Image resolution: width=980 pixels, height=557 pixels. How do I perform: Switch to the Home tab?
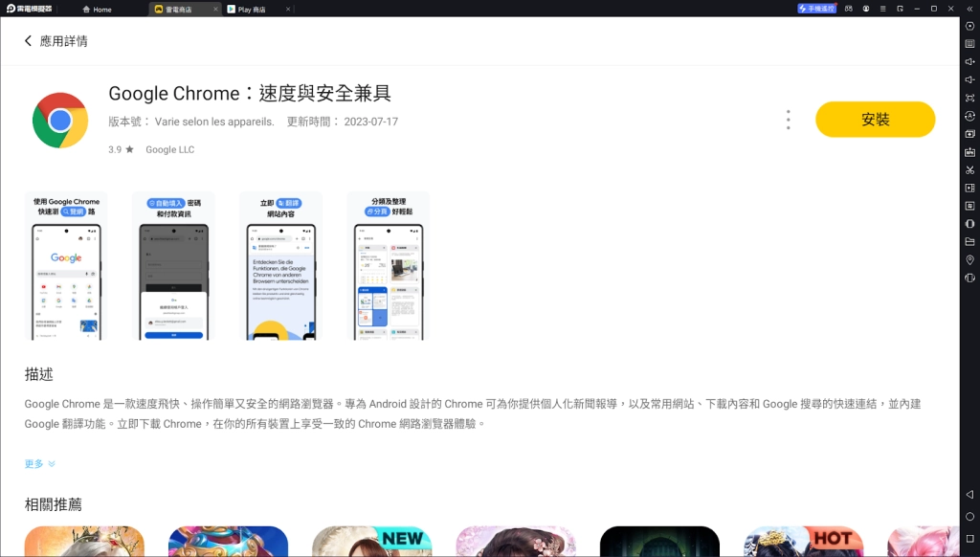[97, 10]
